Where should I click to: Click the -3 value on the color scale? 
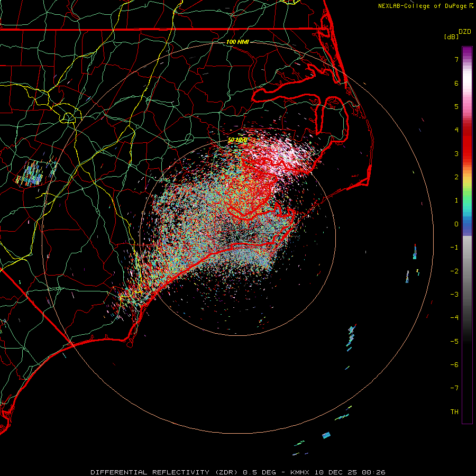tap(454, 295)
